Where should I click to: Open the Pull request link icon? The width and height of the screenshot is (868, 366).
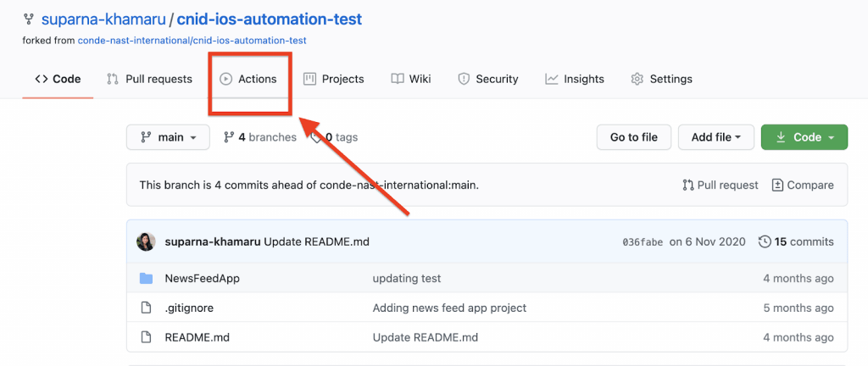pos(688,185)
